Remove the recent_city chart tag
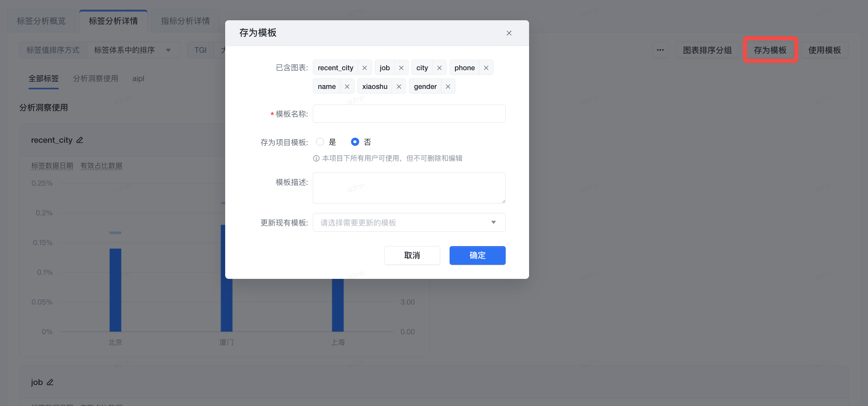 365,68
